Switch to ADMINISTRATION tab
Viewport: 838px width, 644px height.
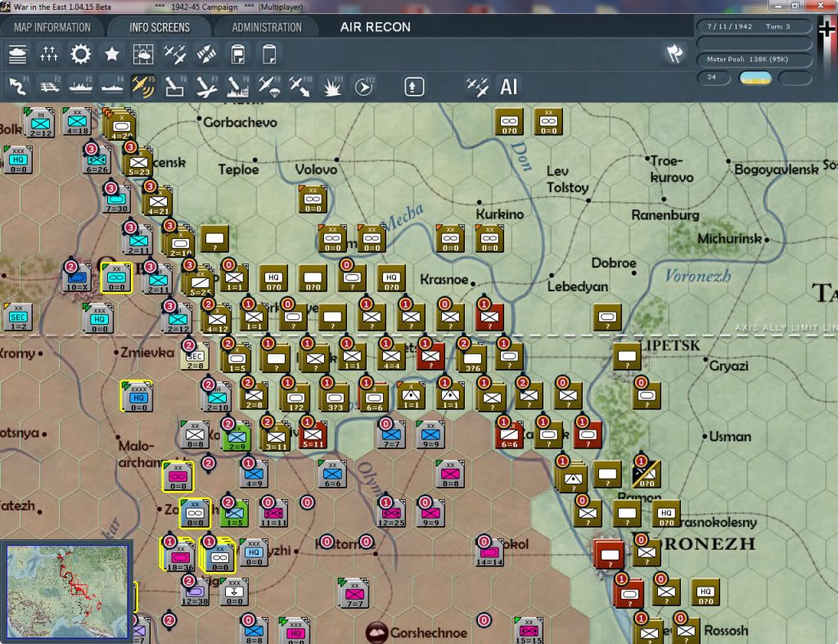click(x=267, y=27)
